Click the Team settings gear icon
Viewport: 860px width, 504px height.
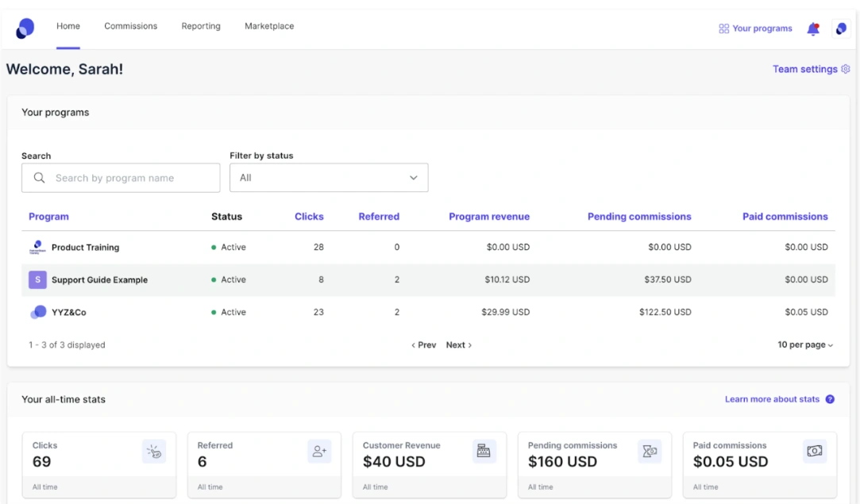[845, 69]
